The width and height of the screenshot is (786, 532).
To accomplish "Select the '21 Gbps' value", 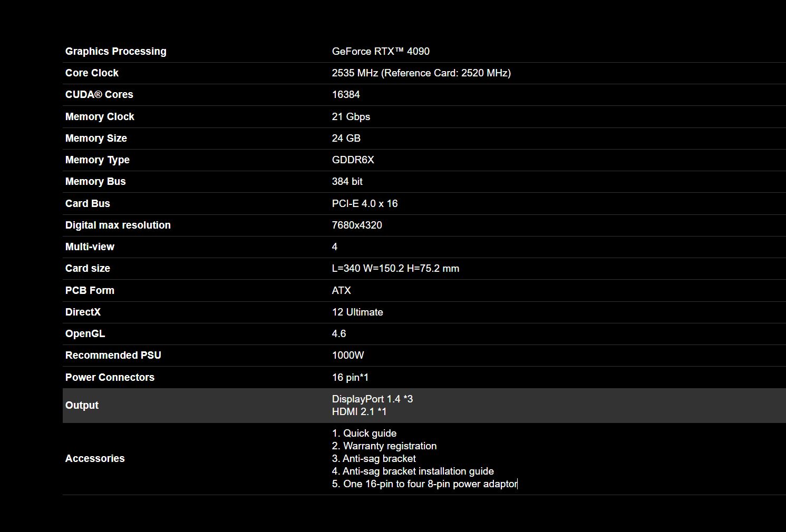I will coord(351,116).
